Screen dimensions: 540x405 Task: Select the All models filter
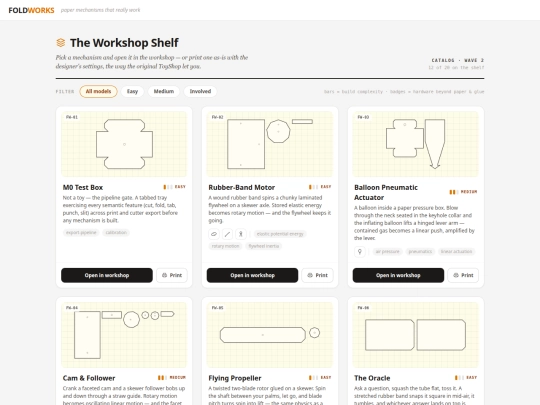pyautogui.click(x=98, y=91)
